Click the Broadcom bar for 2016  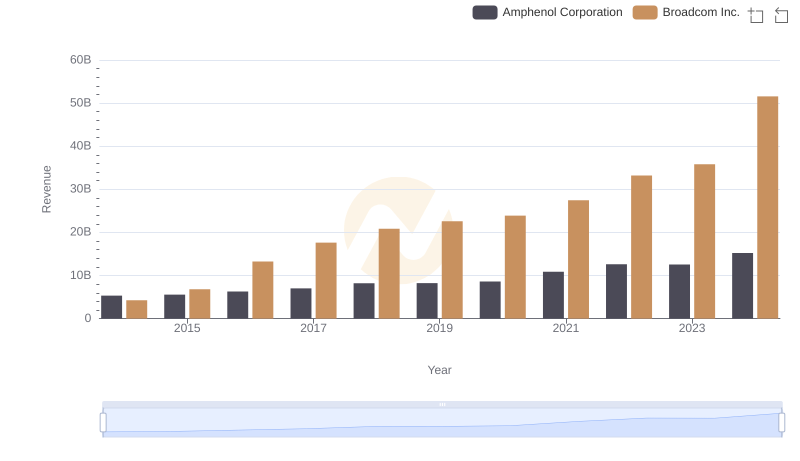pos(263,290)
